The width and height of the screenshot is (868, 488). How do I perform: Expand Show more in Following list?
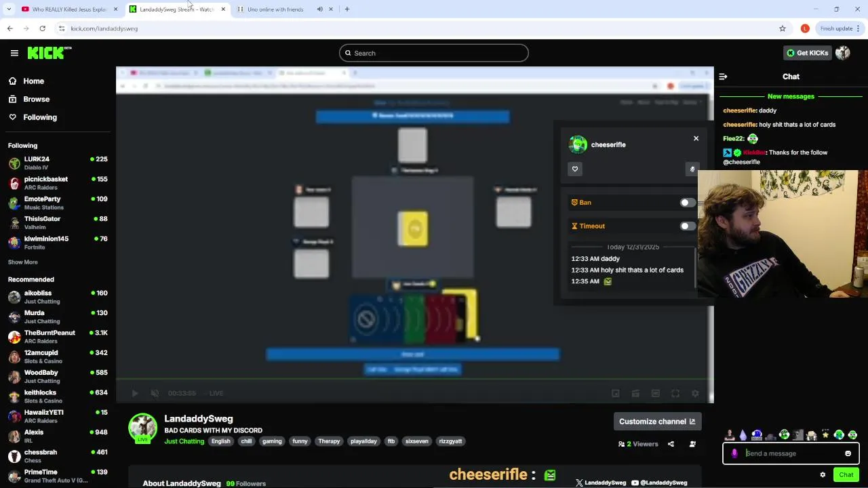[23, 262]
